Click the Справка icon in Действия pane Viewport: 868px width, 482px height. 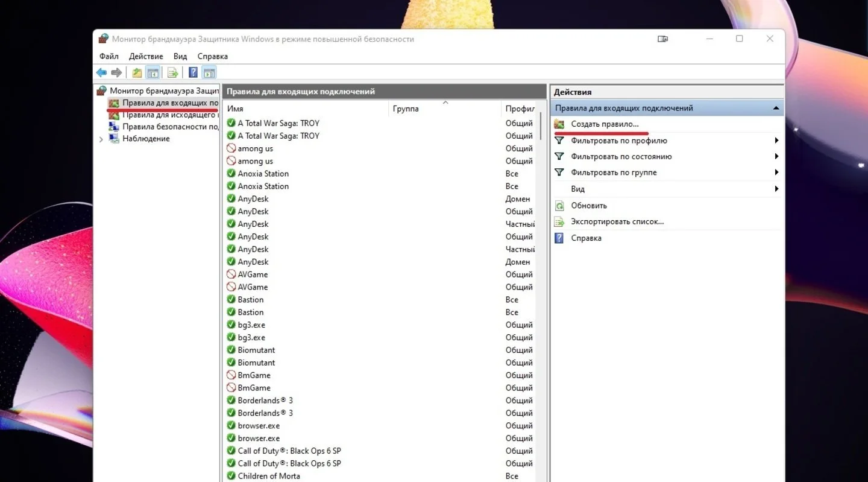coord(559,238)
